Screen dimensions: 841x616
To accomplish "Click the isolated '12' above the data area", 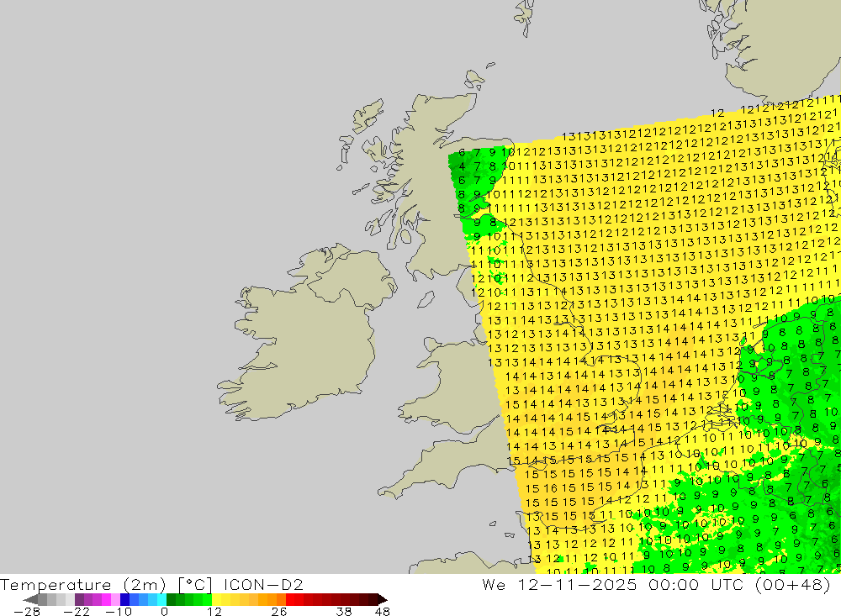I will click(717, 113).
